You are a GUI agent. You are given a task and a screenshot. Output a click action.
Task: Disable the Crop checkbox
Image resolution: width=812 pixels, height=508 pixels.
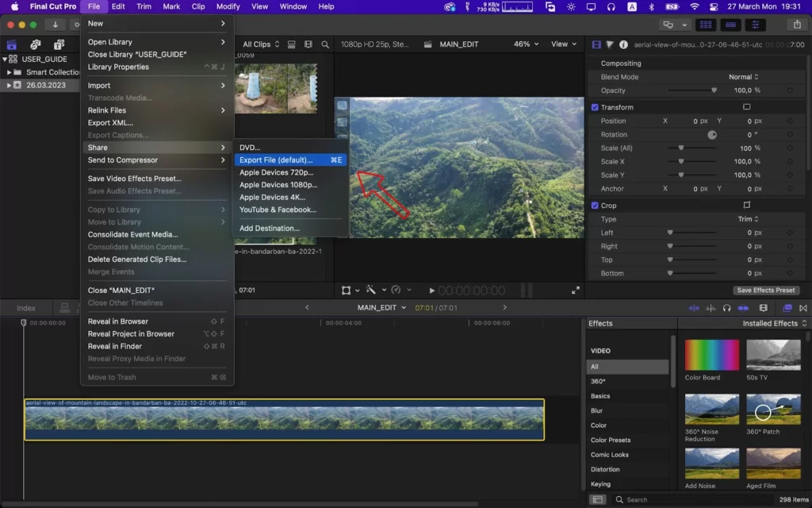click(595, 206)
